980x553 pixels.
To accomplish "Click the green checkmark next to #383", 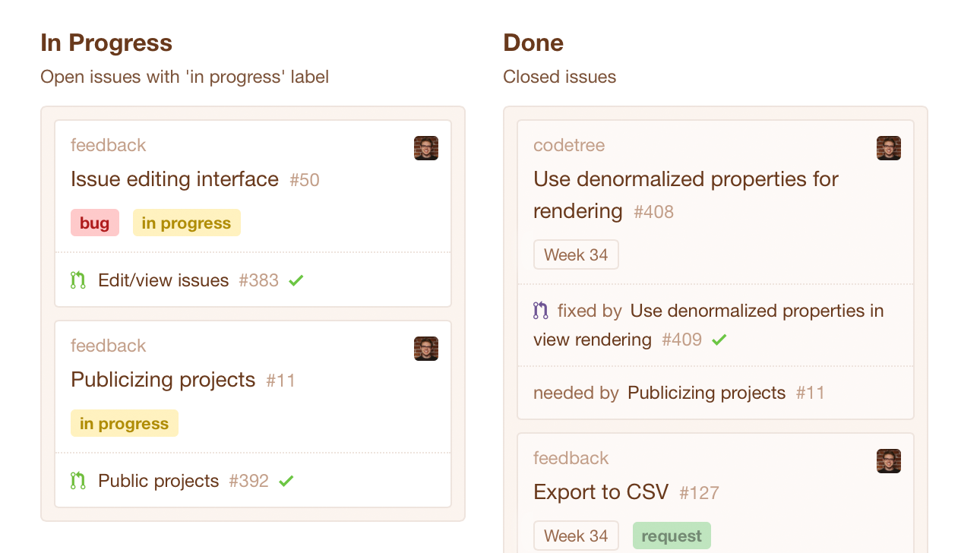I will [296, 280].
